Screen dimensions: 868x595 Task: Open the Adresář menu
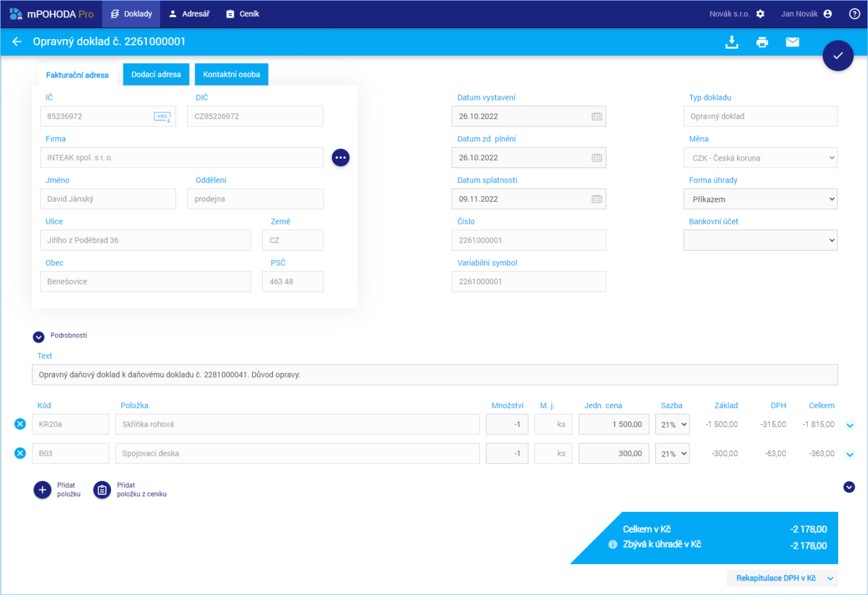tap(189, 14)
